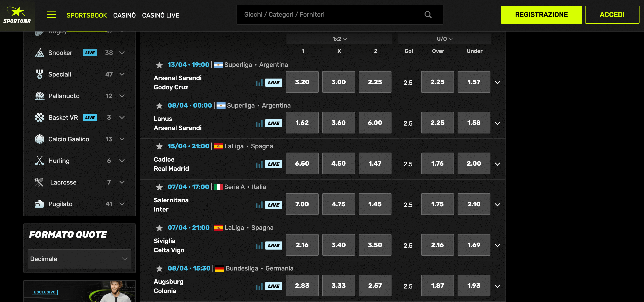The height and width of the screenshot is (302, 644).
Task: Click the Sportuna logo
Action: pyautogui.click(x=17, y=15)
